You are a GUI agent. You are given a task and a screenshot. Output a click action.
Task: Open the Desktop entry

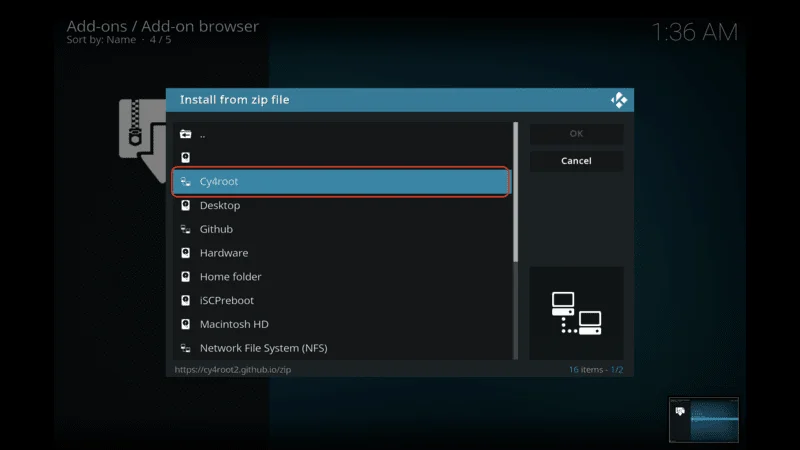(342, 205)
